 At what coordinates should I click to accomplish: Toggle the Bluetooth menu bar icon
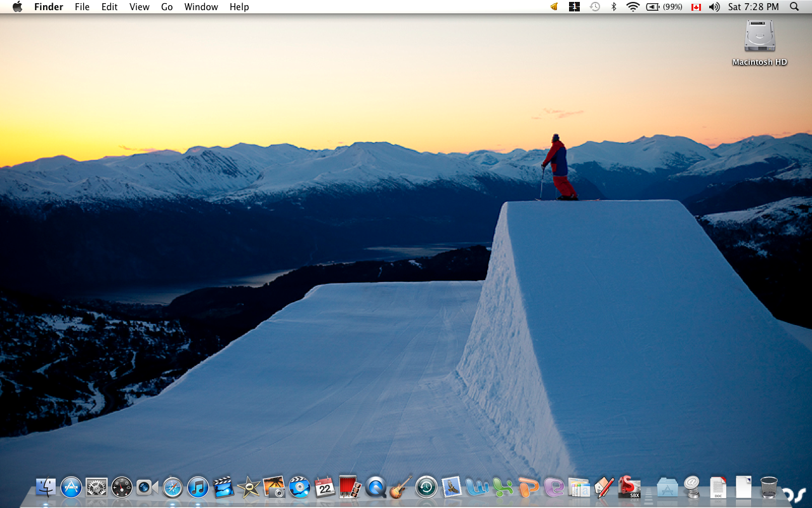click(x=613, y=7)
